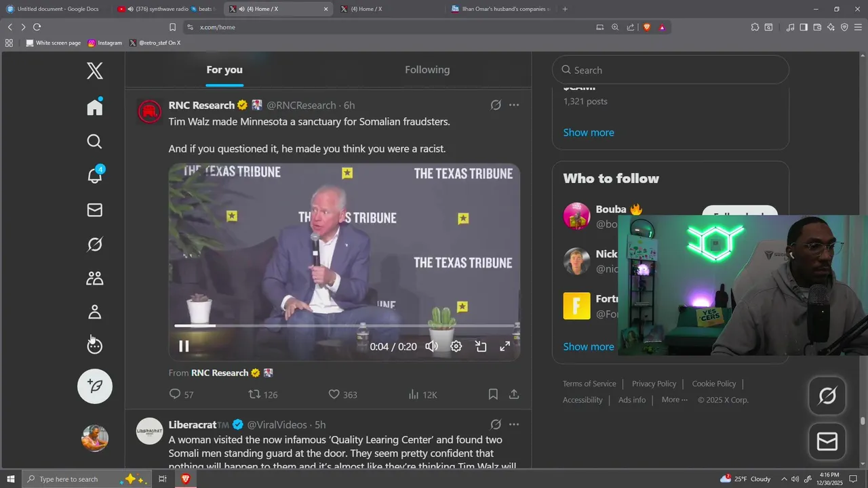868x488 pixels.
Task: Ask Grok about RNC Research post
Action: pos(496,105)
